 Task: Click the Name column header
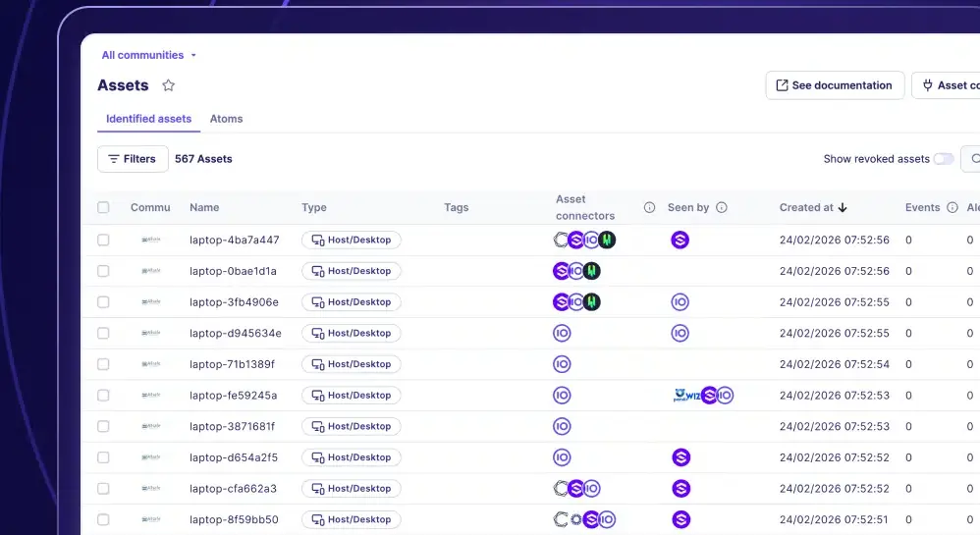click(204, 207)
